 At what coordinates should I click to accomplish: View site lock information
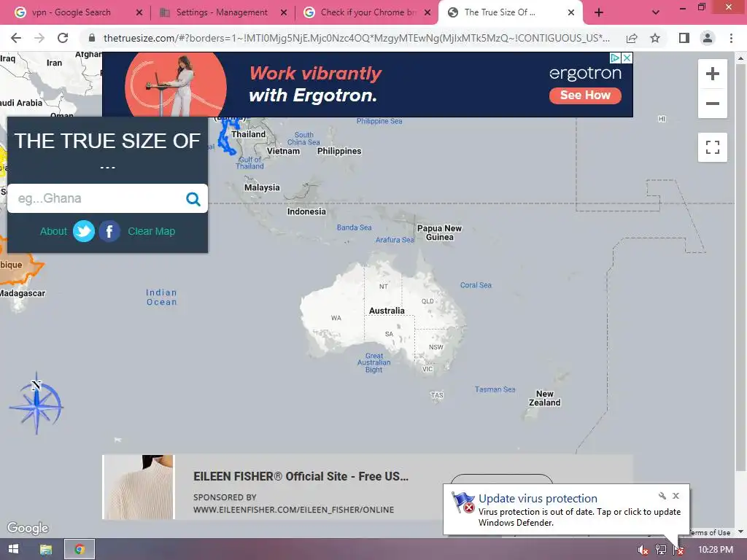tap(92, 38)
